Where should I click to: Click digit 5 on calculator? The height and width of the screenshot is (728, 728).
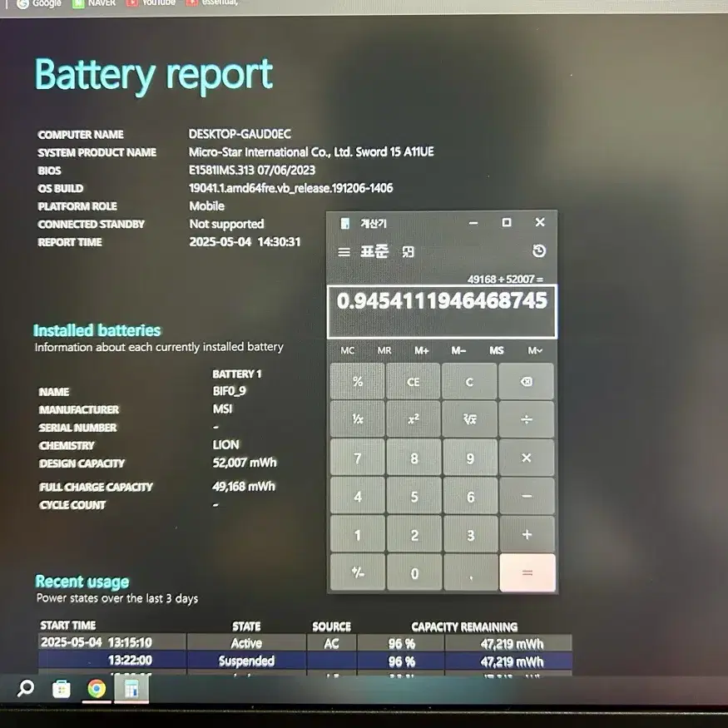coord(414,497)
